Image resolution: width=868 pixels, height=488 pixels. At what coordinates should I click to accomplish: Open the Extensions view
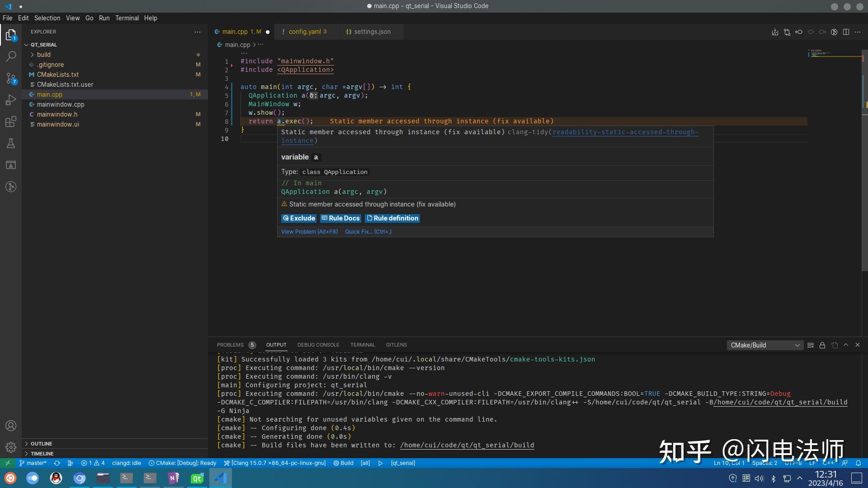click(11, 122)
